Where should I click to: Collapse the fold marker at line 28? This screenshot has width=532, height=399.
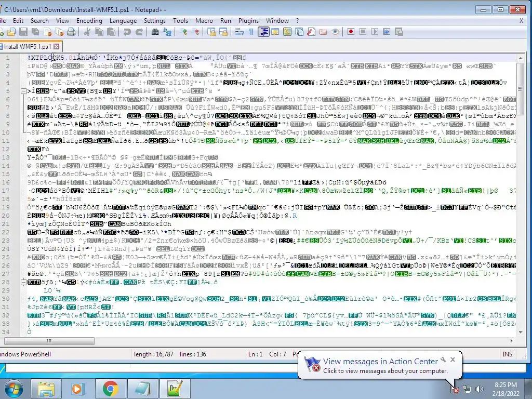pyautogui.click(x=23, y=282)
